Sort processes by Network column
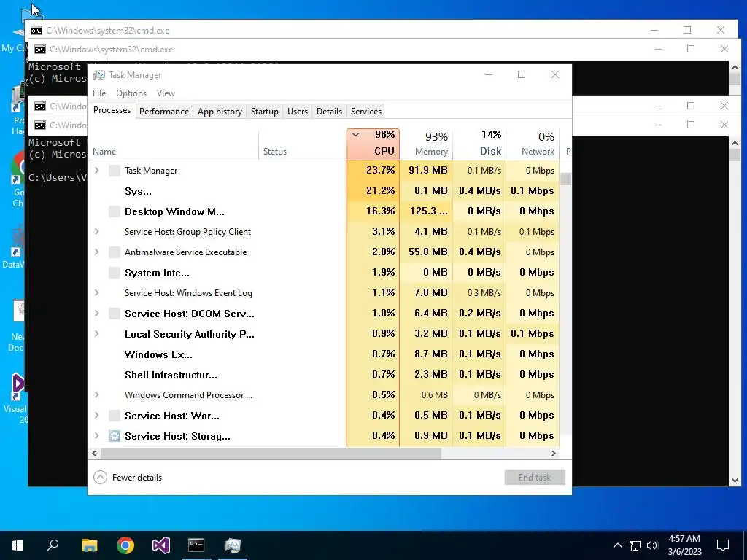747x560 pixels. [x=533, y=144]
